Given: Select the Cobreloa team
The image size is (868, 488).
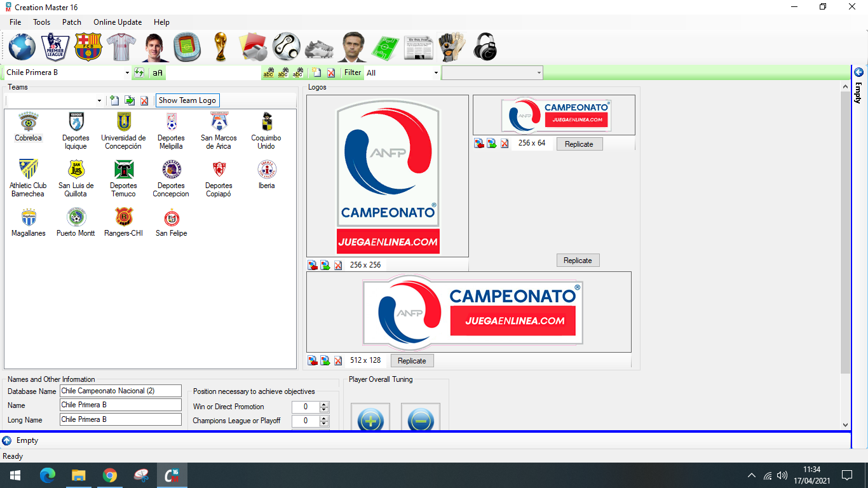Looking at the screenshot, I should coord(28,127).
